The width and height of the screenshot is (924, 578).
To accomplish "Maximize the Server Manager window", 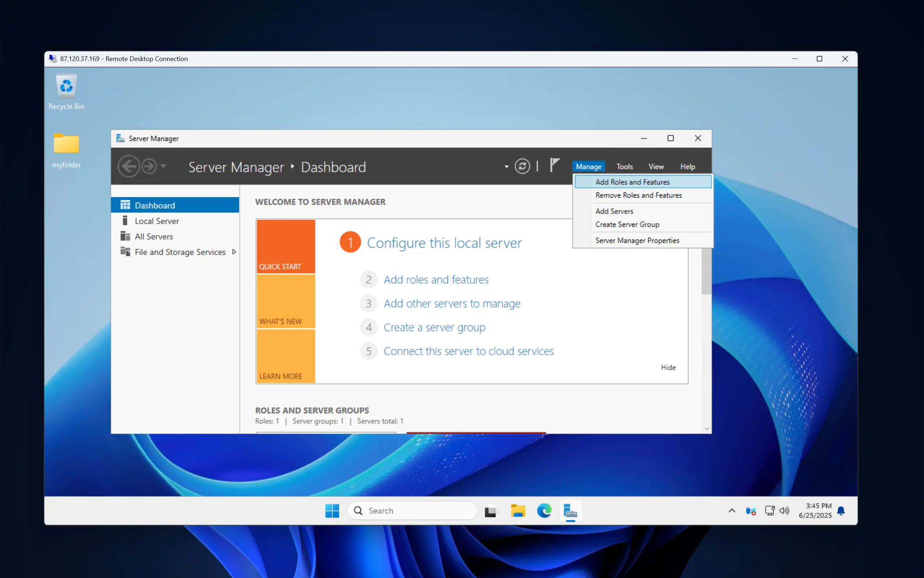I will (x=671, y=138).
